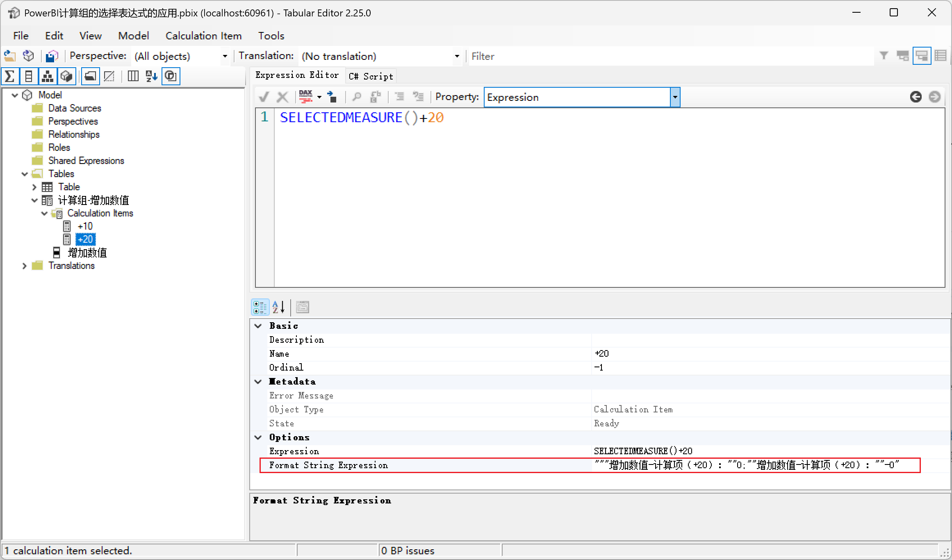
Task: Click the funnel filter icon
Action: pyautogui.click(x=884, y=56)
